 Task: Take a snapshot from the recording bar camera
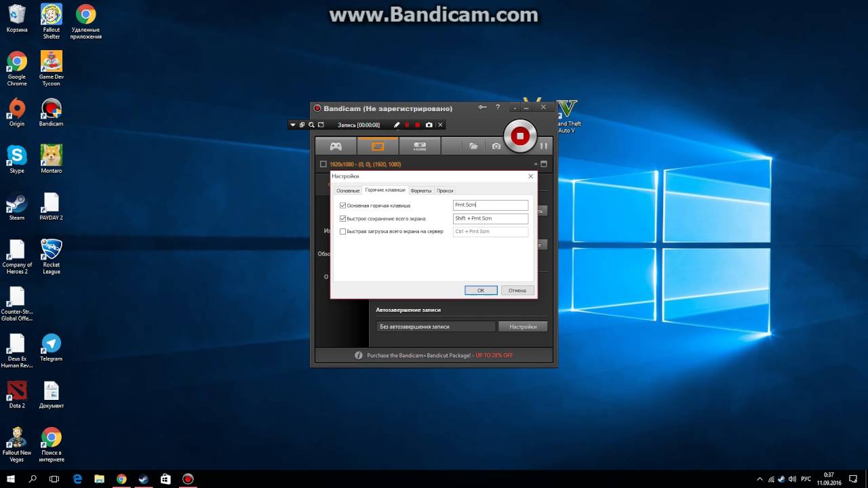click(x=429, y=125)
